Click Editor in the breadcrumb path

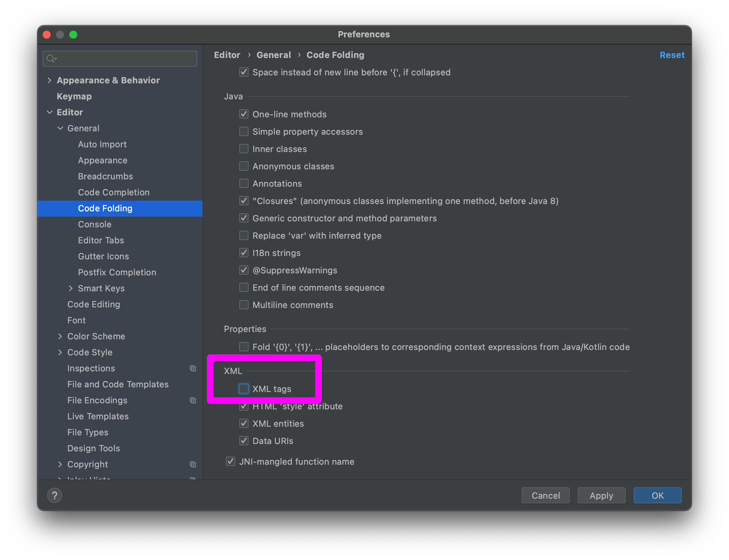pos(227,55)
